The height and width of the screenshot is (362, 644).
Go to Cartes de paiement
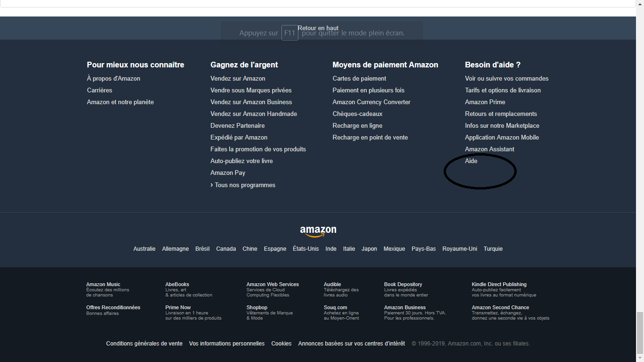[359, 79]
